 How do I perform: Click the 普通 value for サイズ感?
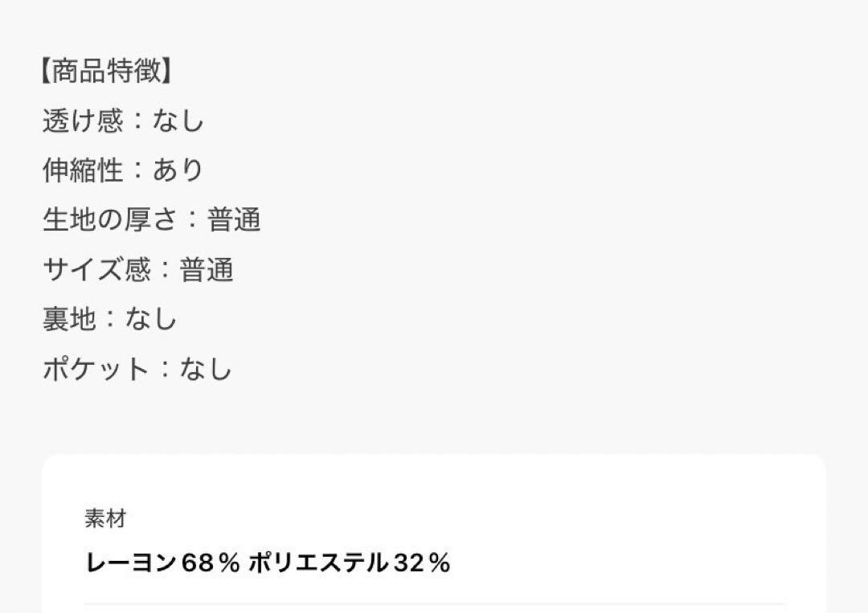click(x=206, y=269)
